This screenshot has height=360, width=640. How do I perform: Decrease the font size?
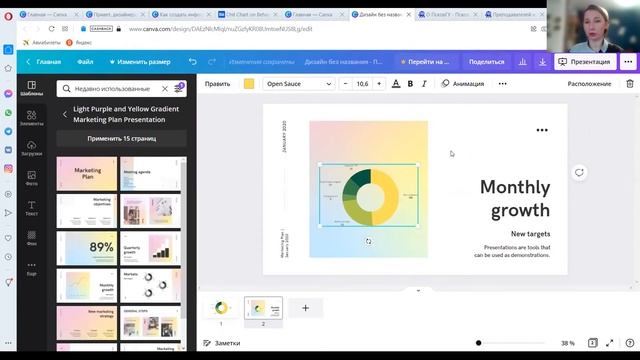[346, 84]
